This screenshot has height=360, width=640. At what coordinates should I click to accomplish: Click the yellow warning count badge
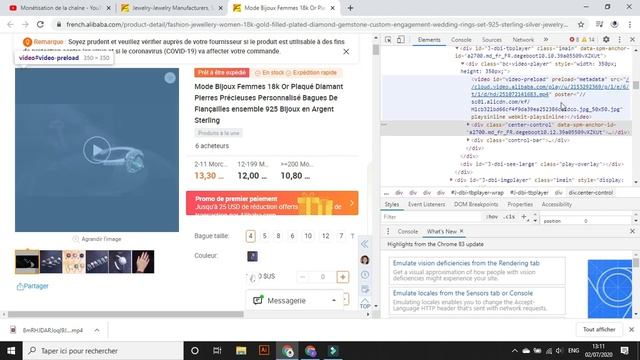pyautogui.click(x=588, y=40)
